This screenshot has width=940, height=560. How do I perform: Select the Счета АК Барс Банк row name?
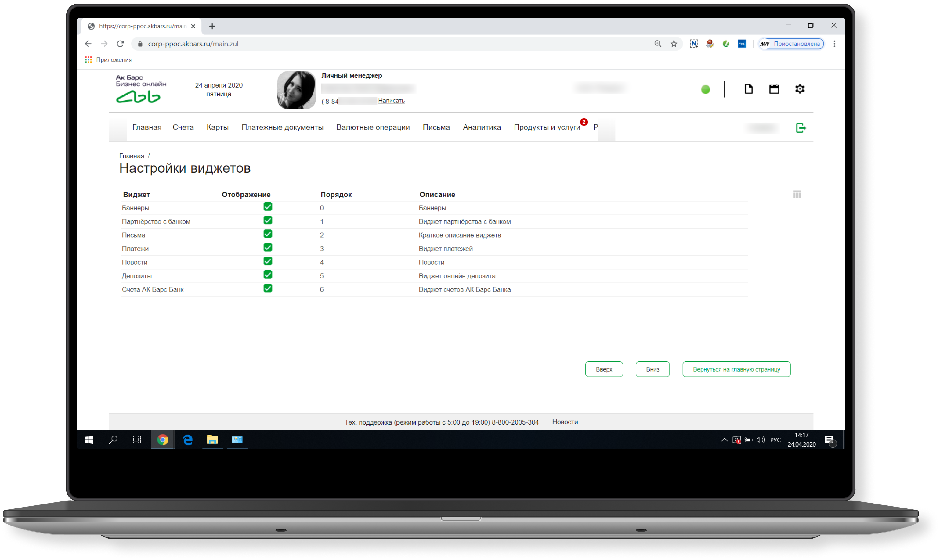(x=153, y=289)
